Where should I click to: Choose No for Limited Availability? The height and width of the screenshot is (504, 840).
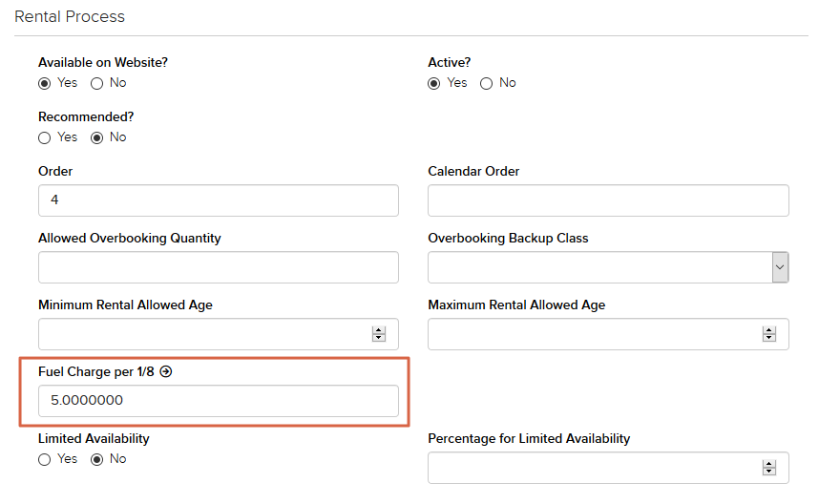(96, 459)
